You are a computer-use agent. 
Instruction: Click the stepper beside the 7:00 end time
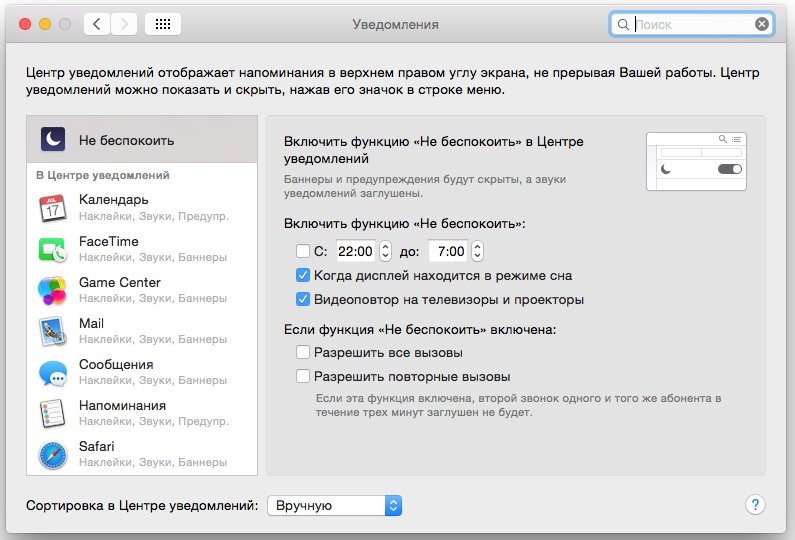click(x=477, y=251)
